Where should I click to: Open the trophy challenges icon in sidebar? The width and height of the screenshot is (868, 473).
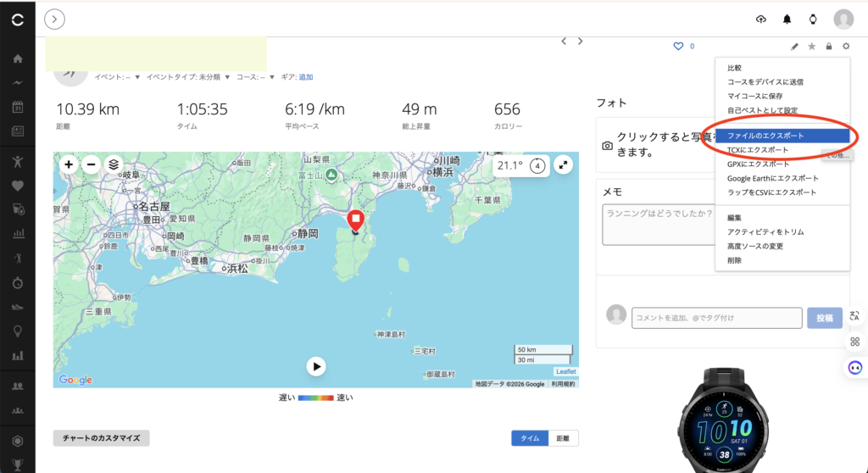[x=18, y=465]
